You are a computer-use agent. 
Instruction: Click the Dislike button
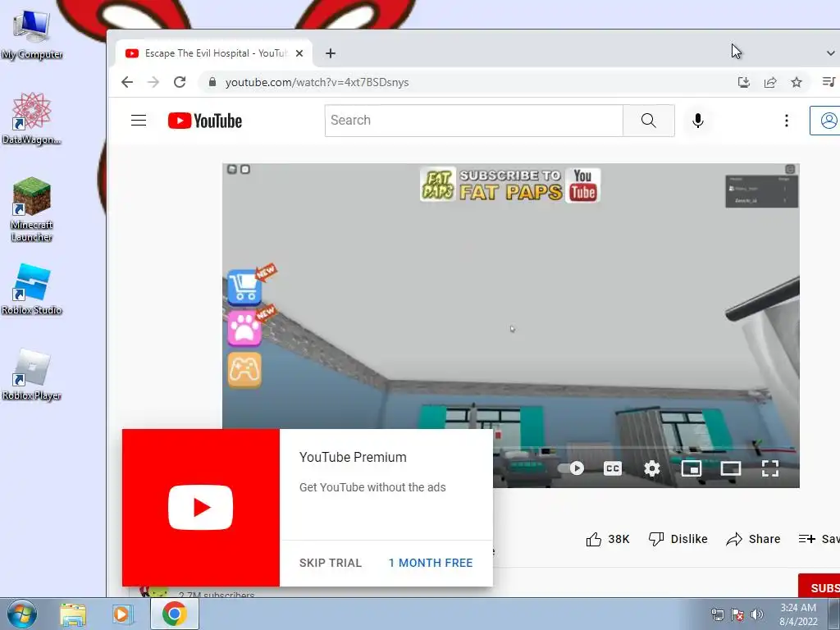click(x=678, y=539)
